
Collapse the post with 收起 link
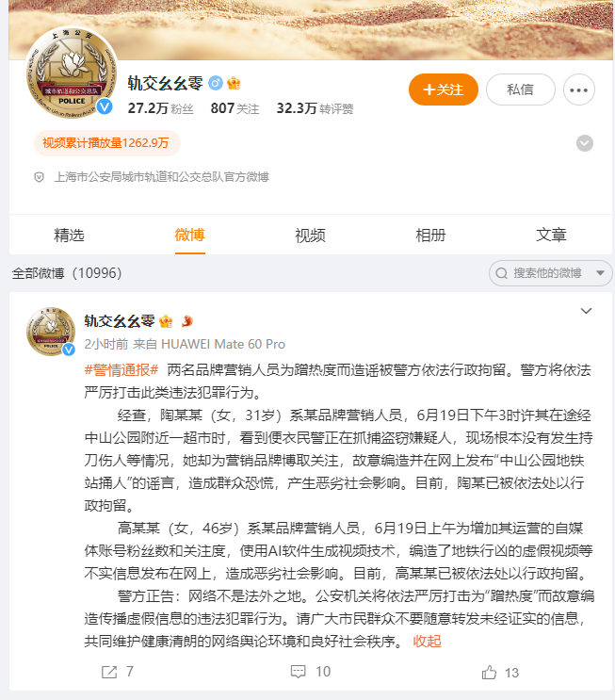pyautogui.click(x=427, y=641)
